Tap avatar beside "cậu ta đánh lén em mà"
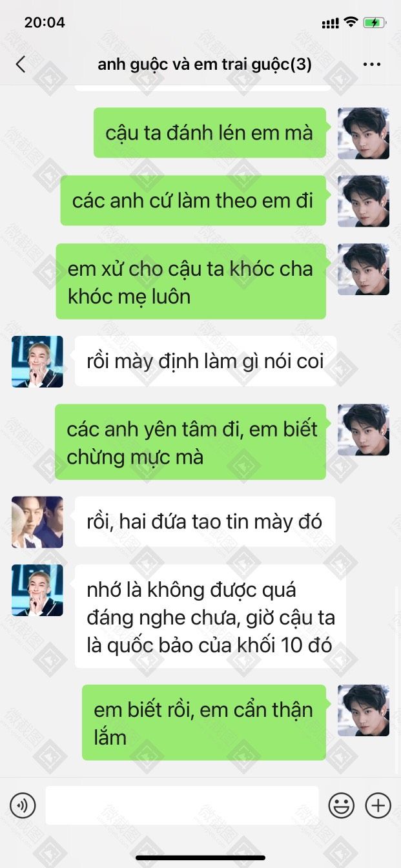The image size is (401, 868). click(x=364, y=133)
